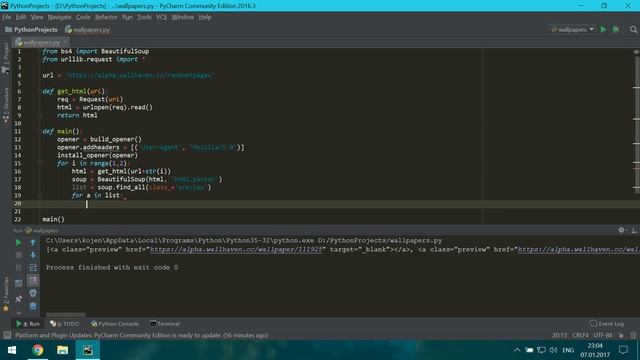640x360 pixels.
Task: Open the Code menu
Action: [83, 17]
